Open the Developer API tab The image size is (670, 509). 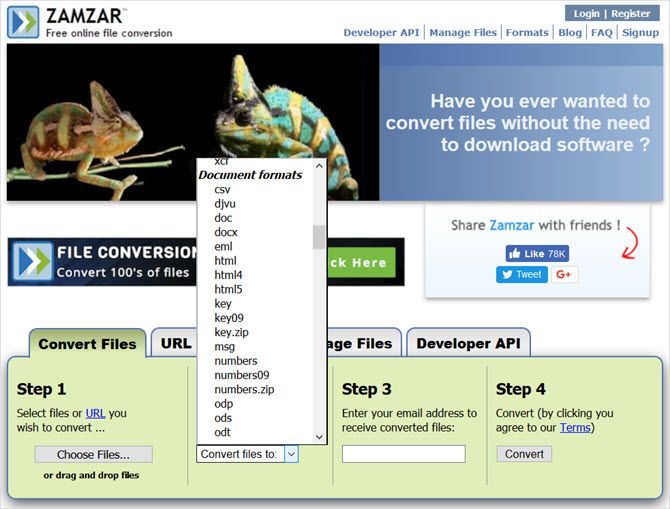tap(468, 344)
